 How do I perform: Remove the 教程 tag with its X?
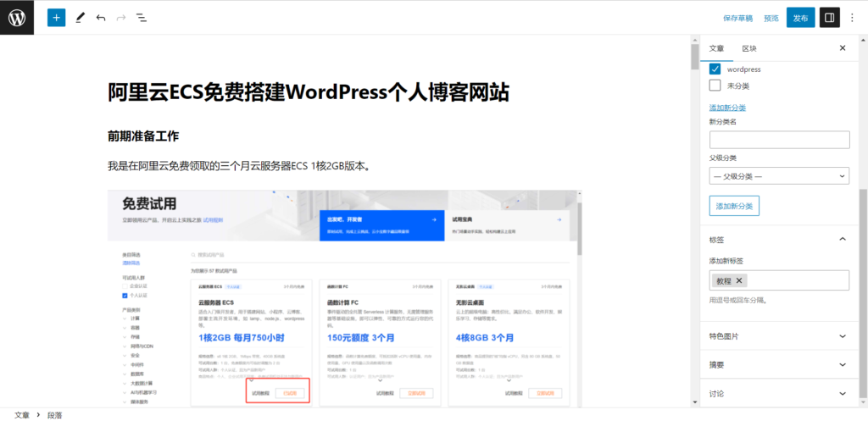(739, 280)
